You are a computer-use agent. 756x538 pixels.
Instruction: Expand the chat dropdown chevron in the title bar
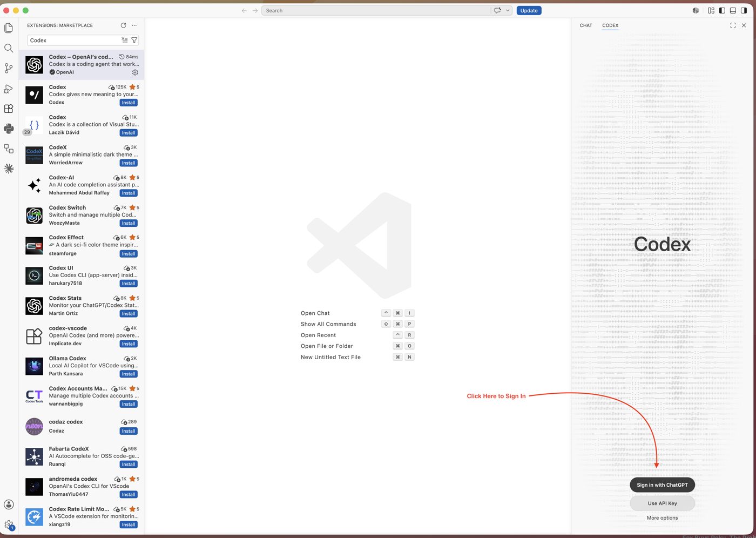point(508,10)
